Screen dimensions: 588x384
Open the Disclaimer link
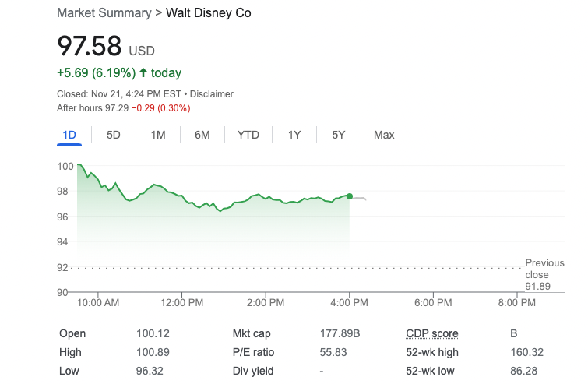tap(211, 94)
